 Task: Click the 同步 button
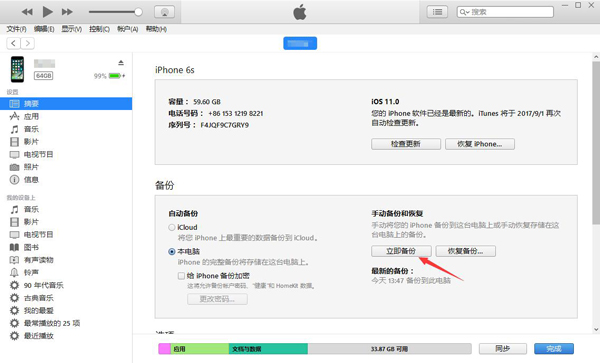[503, 348]
